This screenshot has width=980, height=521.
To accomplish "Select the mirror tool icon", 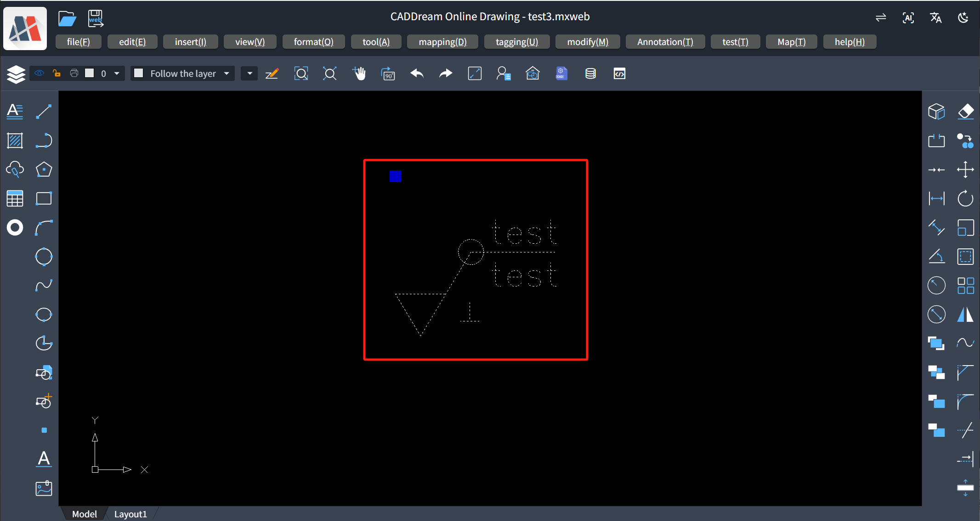I will coord(965,315).
